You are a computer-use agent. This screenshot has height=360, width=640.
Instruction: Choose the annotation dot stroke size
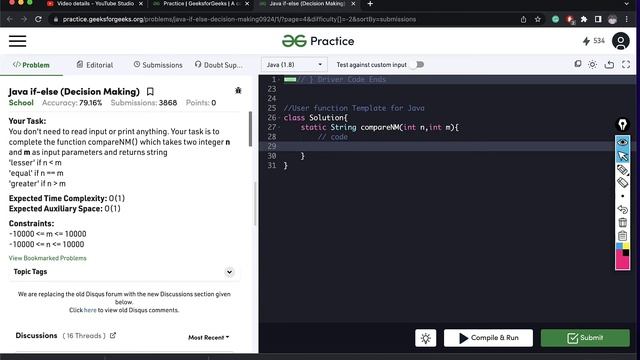622,196
